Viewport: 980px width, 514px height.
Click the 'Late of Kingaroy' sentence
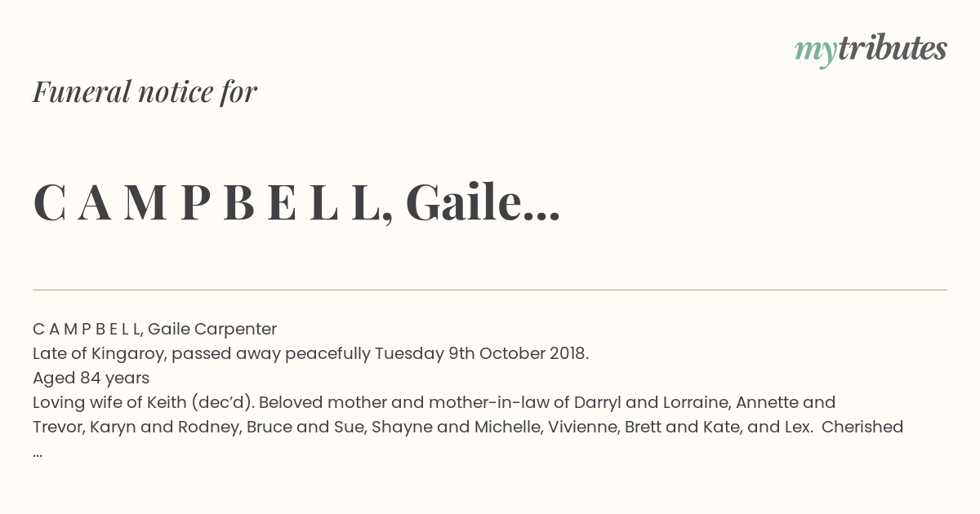[x=310, y=354]
